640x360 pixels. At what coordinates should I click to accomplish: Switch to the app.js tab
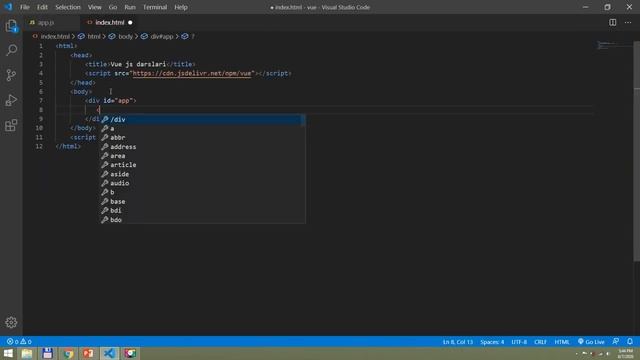point(46,22)
